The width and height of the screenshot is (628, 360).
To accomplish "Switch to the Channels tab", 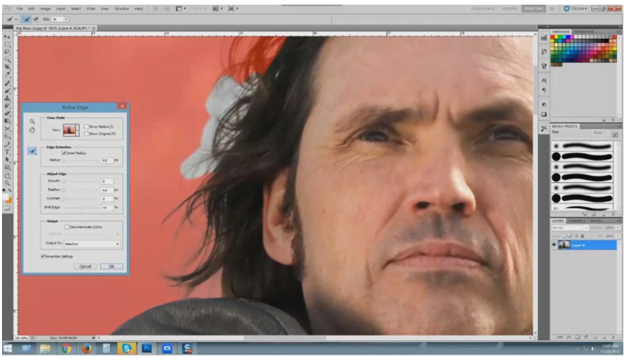I will (x=577, y=221).
